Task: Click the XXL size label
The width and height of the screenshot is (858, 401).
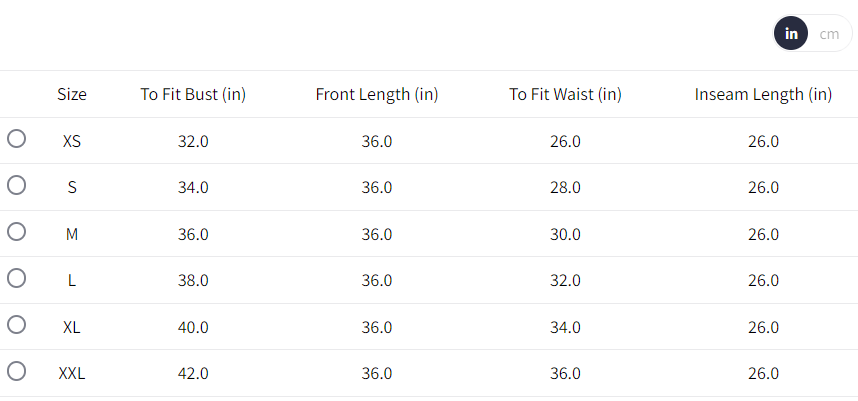Action: (72, 374)
